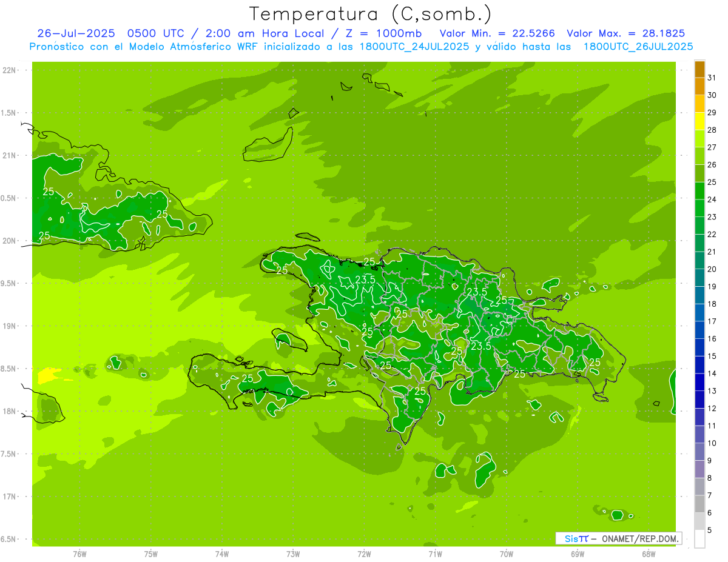The image size is (728, 562).
Task: Click the colorbar label "30"
Action: (x=712, y=95)
